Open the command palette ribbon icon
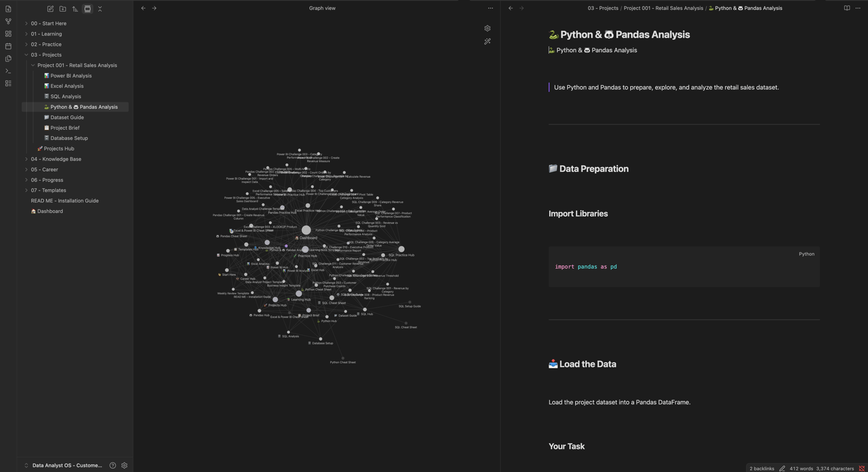This screenshot has width=868, height=472. click(x=8, y=71)
